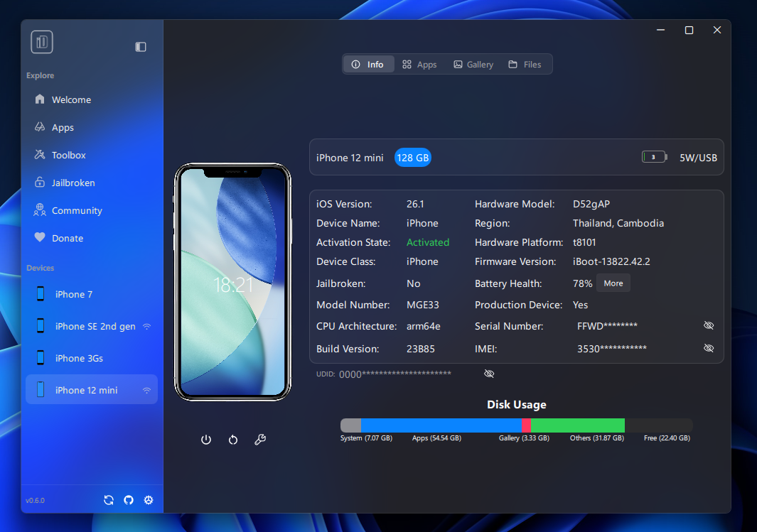Click the wrench tools icon below phone
This screenshot has width=757, height=532.
coord(260,440)
